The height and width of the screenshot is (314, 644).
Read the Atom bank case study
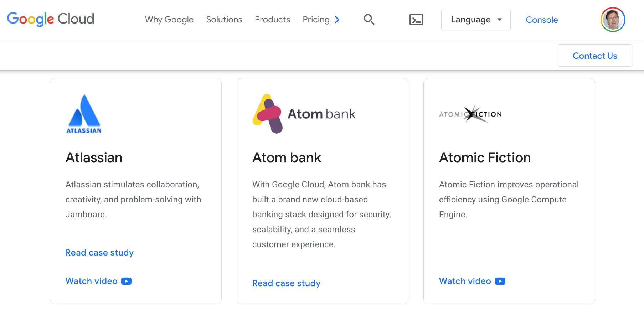tap(286, 283)
